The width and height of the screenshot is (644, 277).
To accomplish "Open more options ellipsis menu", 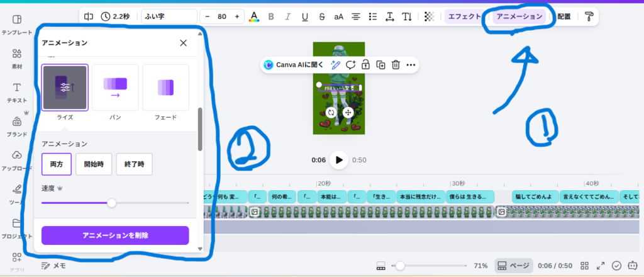I will point(411,64).
